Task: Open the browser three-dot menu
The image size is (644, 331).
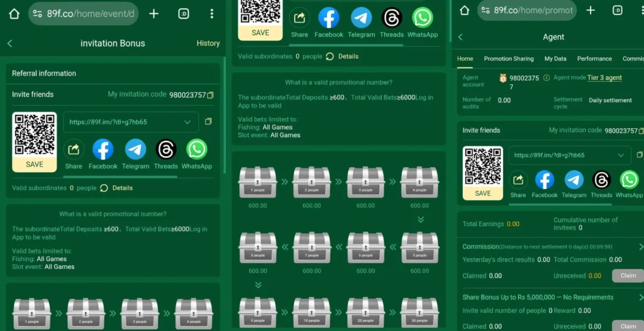Action: point(212,14)
